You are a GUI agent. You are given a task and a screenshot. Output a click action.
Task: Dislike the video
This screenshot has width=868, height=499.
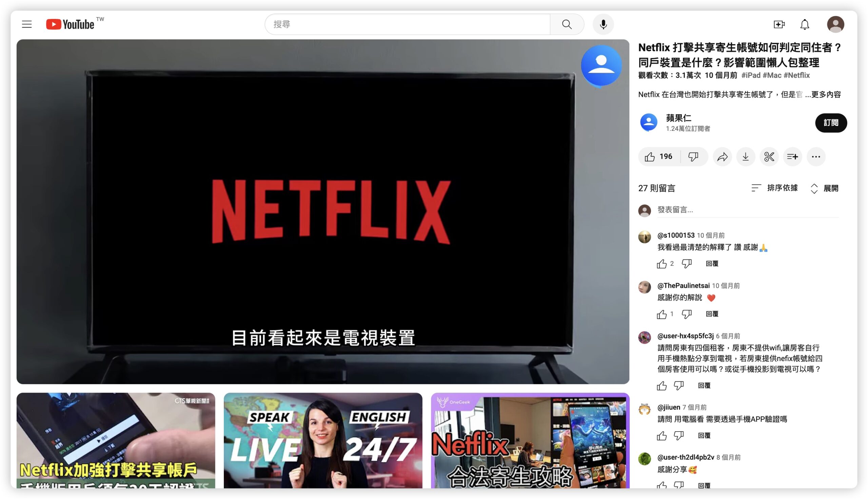[x=694, y=157]
